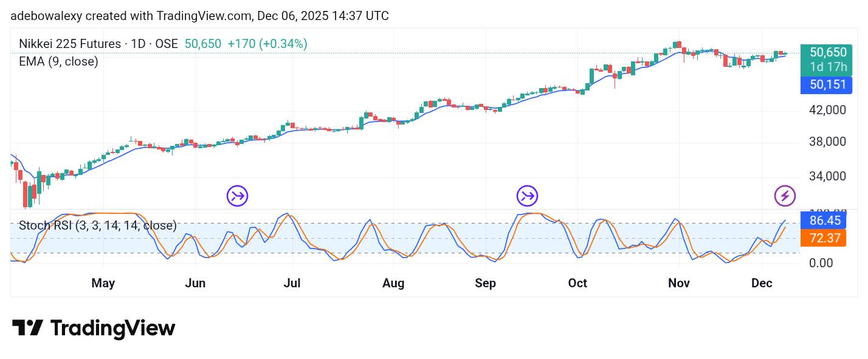
Task: Select the May label on the time axis
Action: point(103,283)
